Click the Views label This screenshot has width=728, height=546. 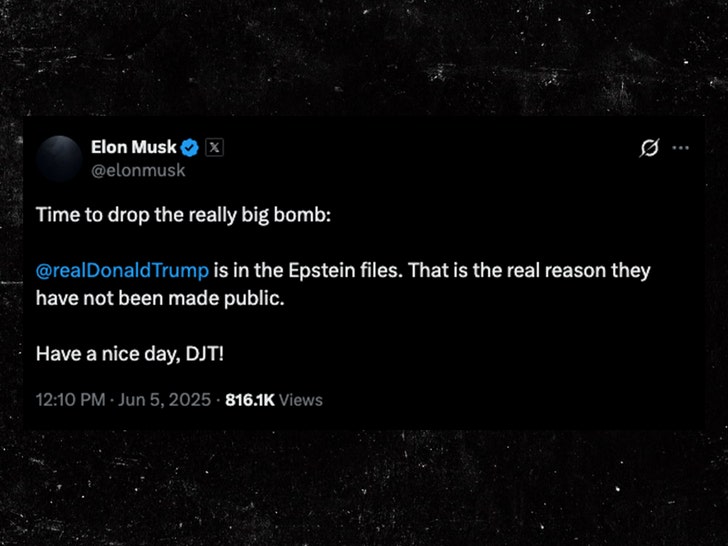pos(300,400)
